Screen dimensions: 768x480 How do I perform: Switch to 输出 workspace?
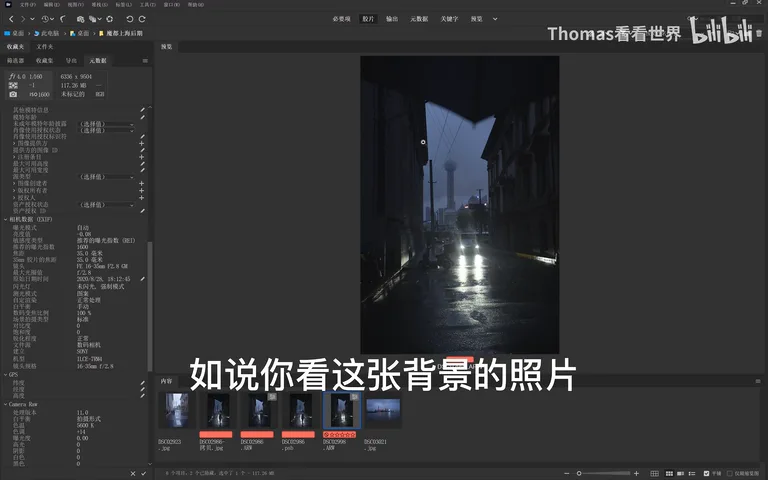392,19
